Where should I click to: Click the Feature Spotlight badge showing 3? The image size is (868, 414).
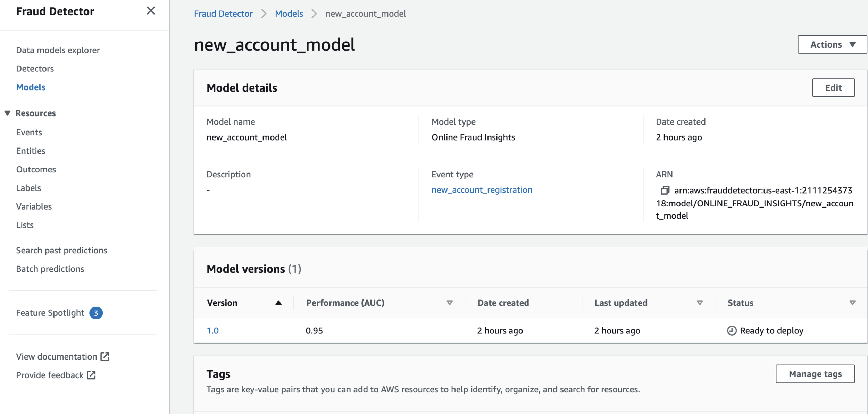tap(96, 313)
